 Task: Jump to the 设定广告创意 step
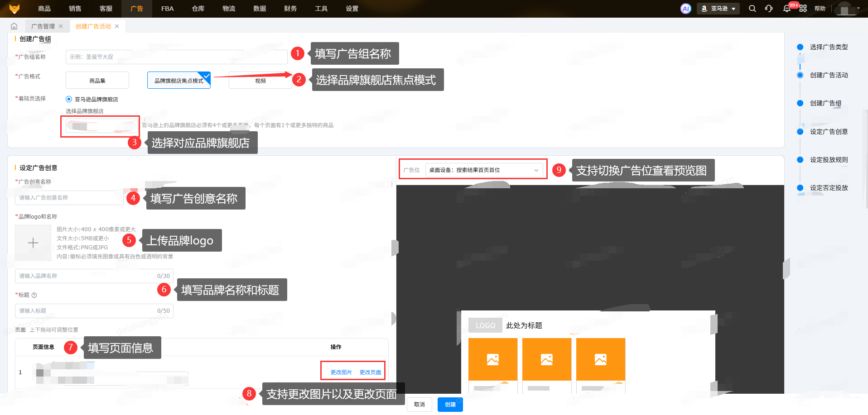(829, 132)
